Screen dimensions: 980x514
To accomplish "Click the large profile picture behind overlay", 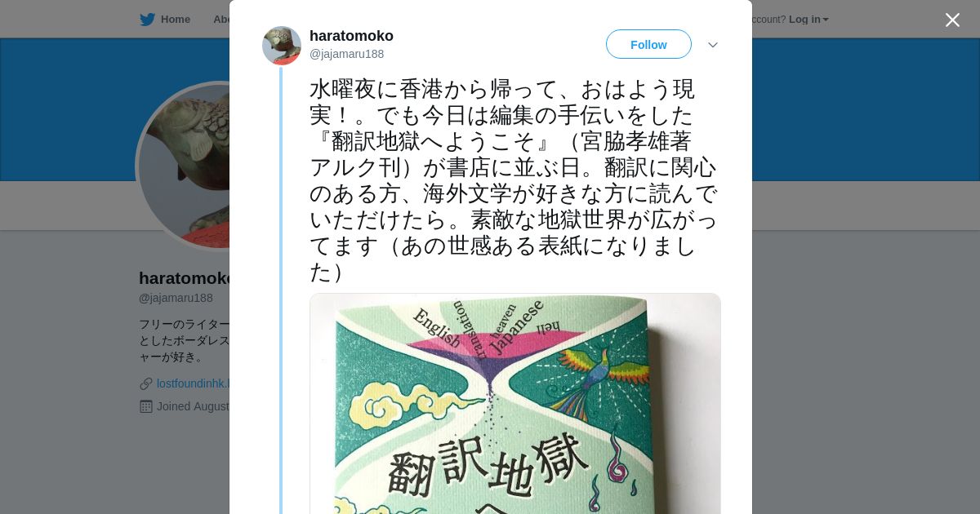I will pos(184,166).
